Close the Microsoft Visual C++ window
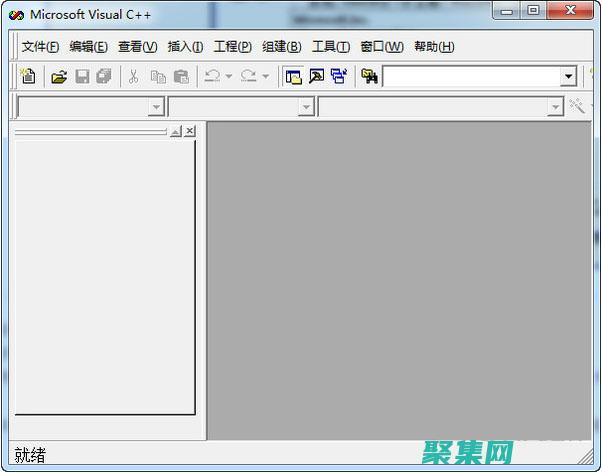Screen dimensions: 602x474 (570, 11)
